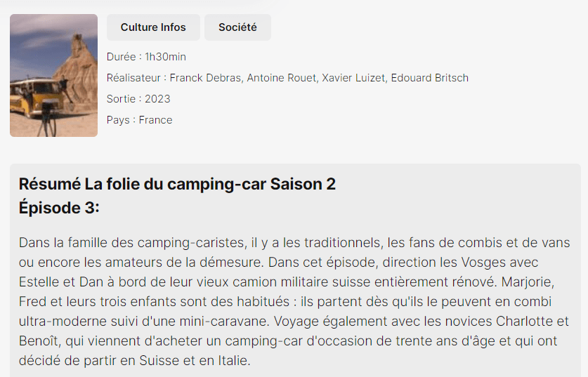Viewport: 588px width, 377px height.
Task: Click the name Marjorie in the summary
Action: pos(546,282)
